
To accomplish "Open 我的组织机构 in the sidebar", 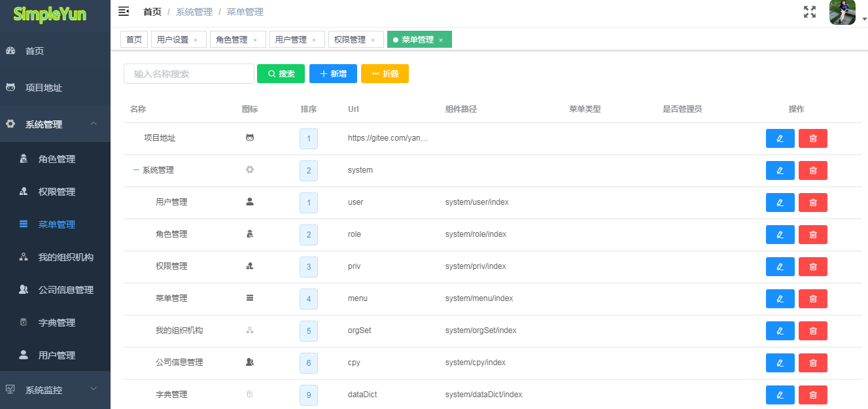I will point(55,257).
